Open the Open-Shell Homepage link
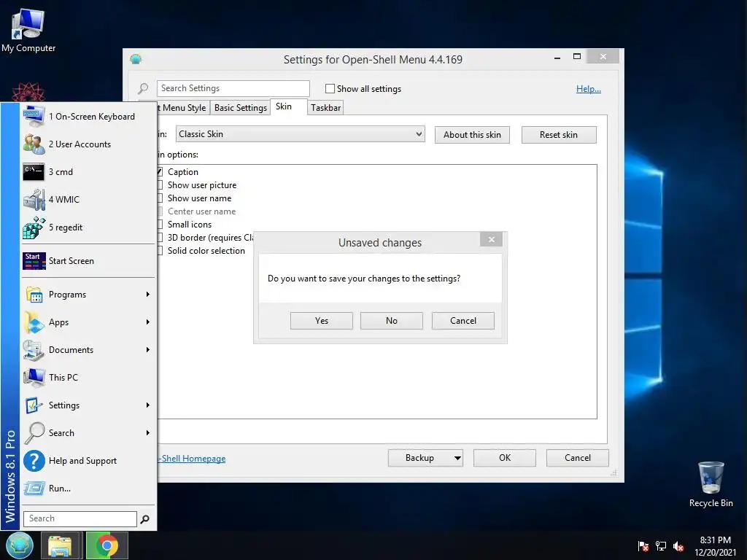747x560 pixels. 192,459
